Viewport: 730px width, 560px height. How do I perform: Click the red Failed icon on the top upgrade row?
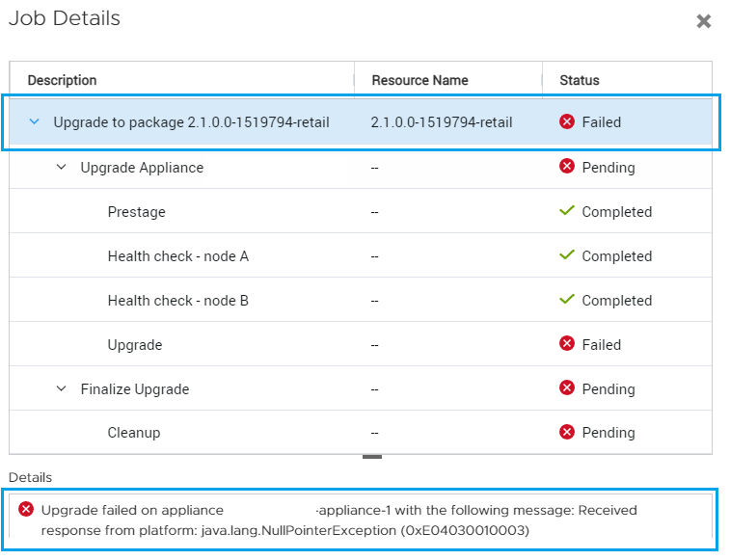click(x=567, y=122)
